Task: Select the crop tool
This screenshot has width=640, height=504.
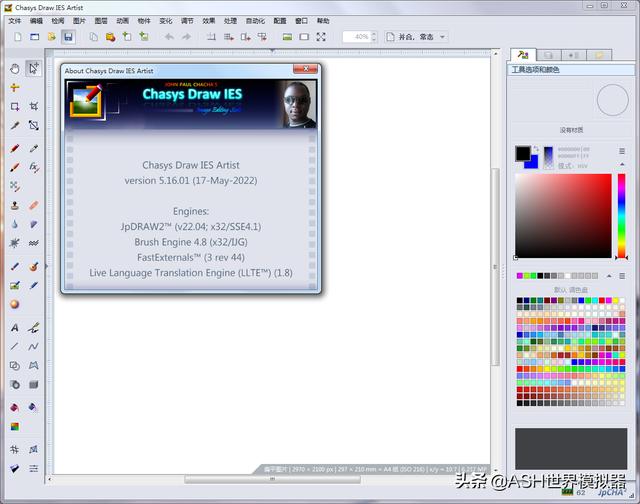Action: pyautogui.click(x=34, y=107)
